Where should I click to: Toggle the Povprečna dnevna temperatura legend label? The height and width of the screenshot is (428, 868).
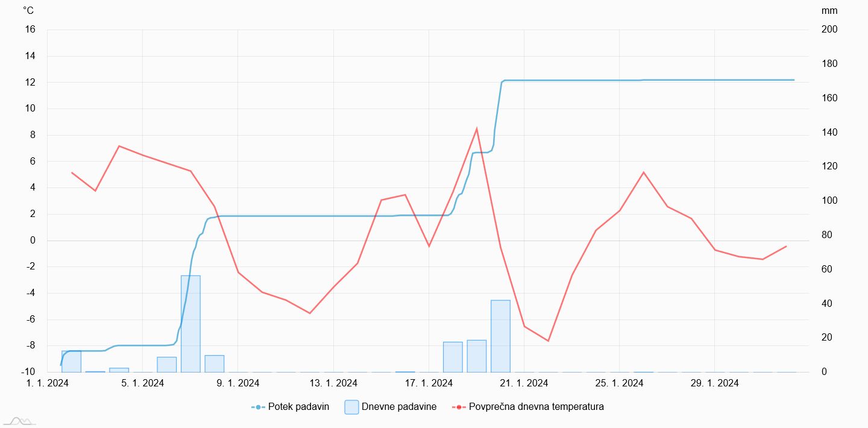click(x=536, y=407)
